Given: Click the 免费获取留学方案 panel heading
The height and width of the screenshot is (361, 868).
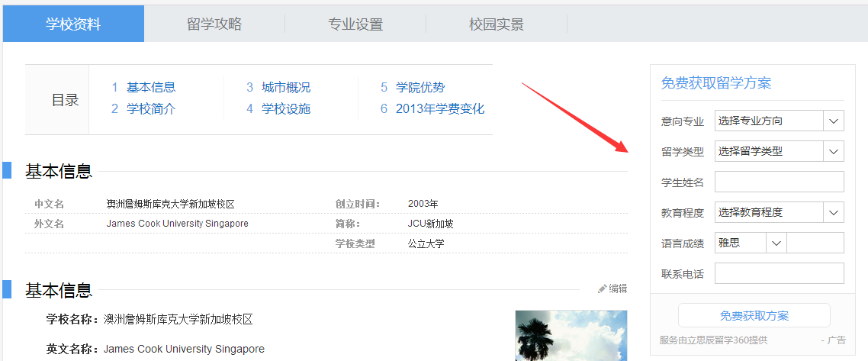Looking at the screenshot, I should coord(715,84).
